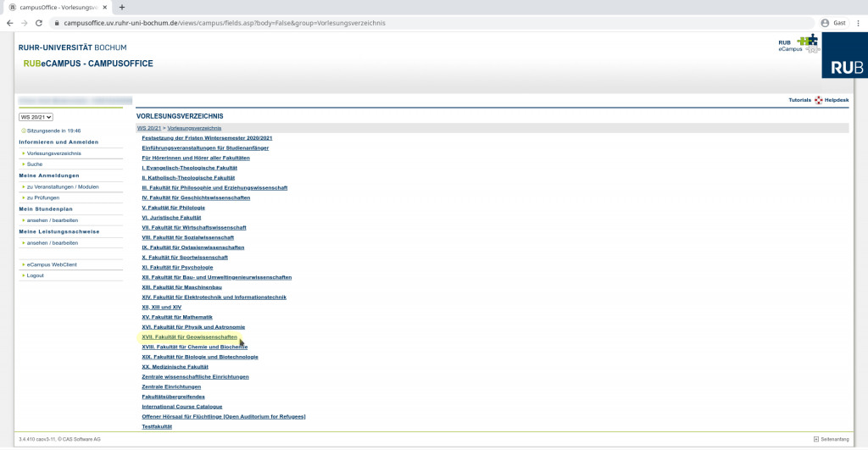The width and height of the screenshot is (868, 450).
Task: Click WS 20/21 breadcrumb link
Action: click(148, 128)
